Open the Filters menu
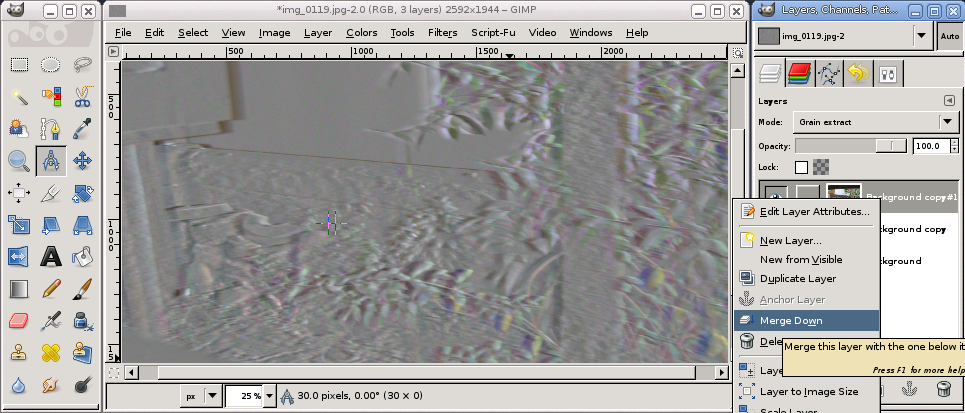 coord(442,32)
